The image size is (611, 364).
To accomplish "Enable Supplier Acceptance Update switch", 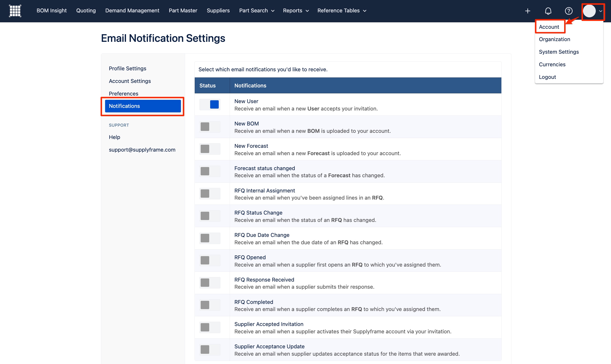I will click(x=210, y=350).
